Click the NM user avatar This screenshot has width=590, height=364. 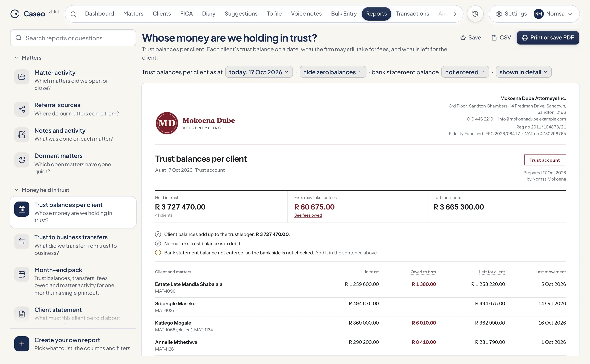tap(539, 14)
